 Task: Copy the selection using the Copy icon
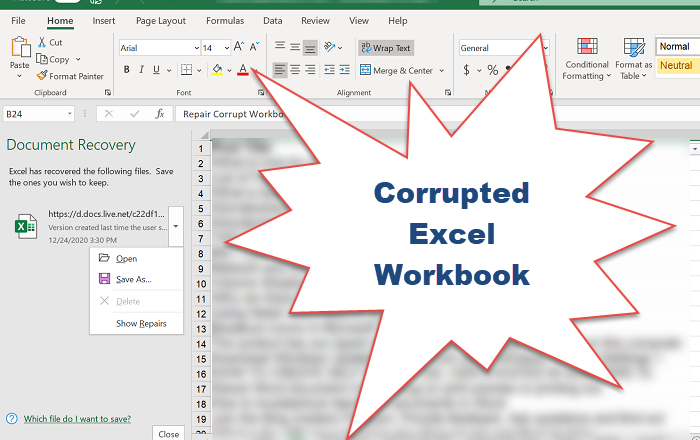point(42,59)
